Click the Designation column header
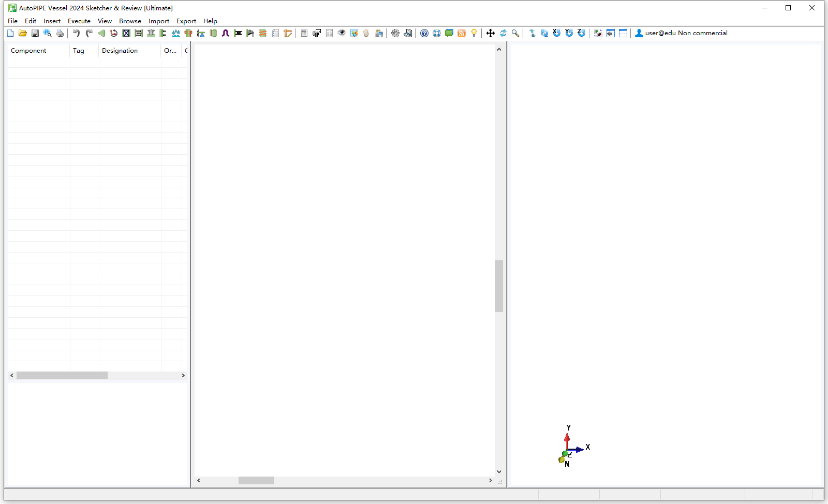Image resolution: width=828 pixels, height=504 pixels. click(x=130, y=51)
